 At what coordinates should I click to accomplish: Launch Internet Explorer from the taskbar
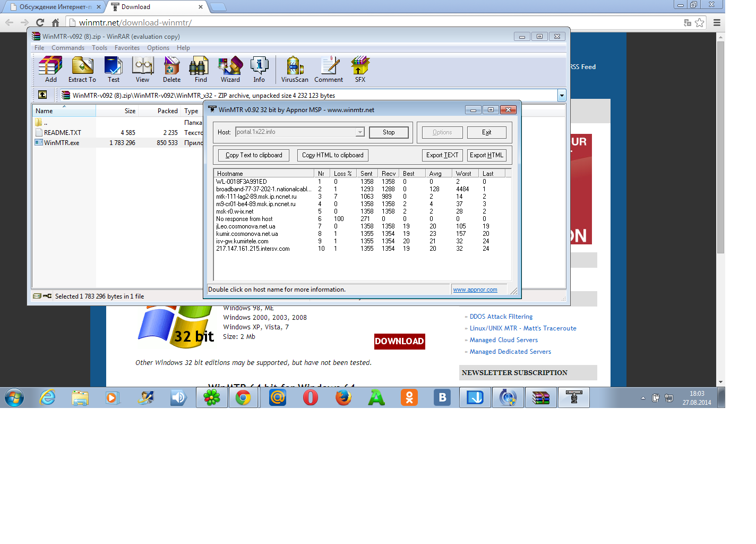48,397
